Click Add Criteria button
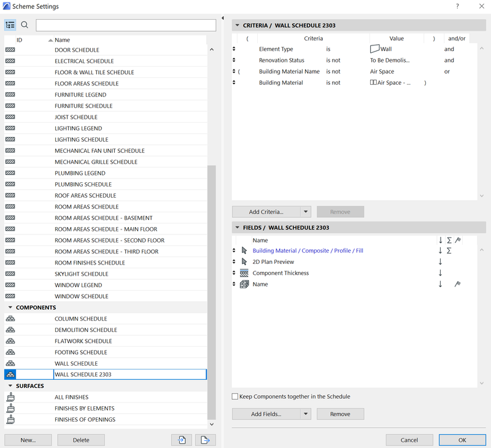 tap(266, 212)
